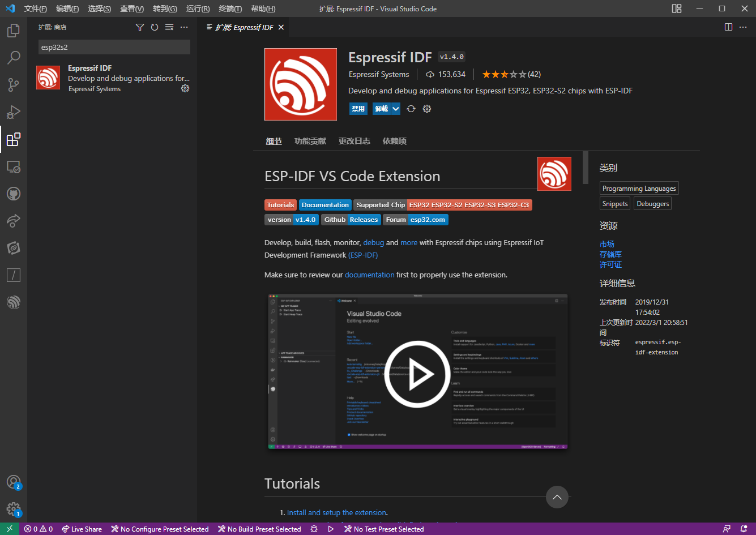Customize layout icon in title bar
Image resolution: width=756 pixels, height=535 pixels.
[677, 8]
